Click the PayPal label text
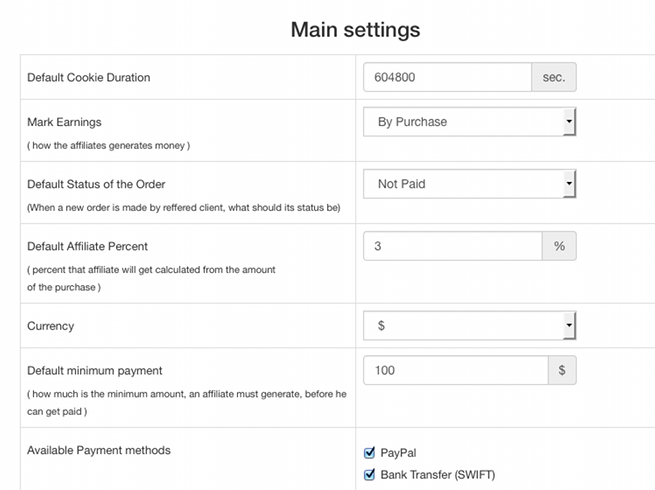 click(398, 453)
